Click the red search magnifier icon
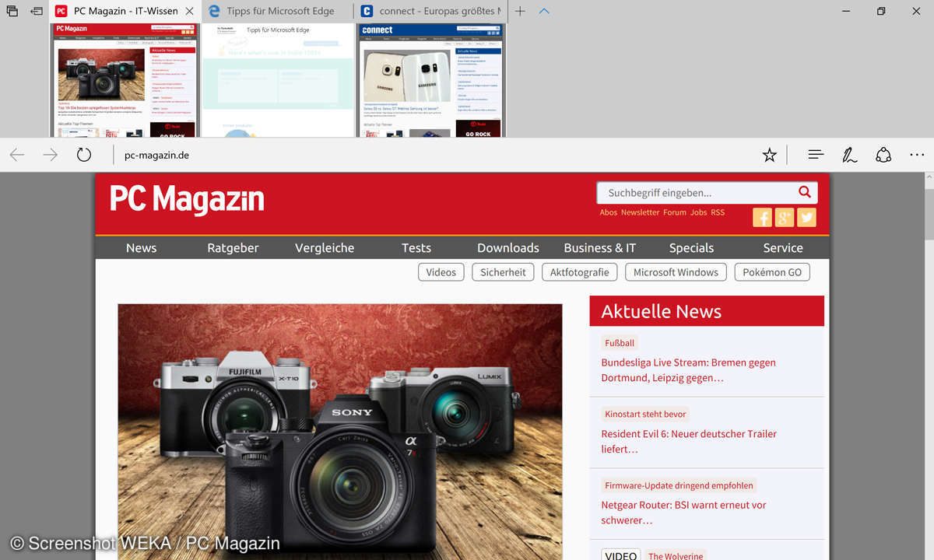 (805, 192)
